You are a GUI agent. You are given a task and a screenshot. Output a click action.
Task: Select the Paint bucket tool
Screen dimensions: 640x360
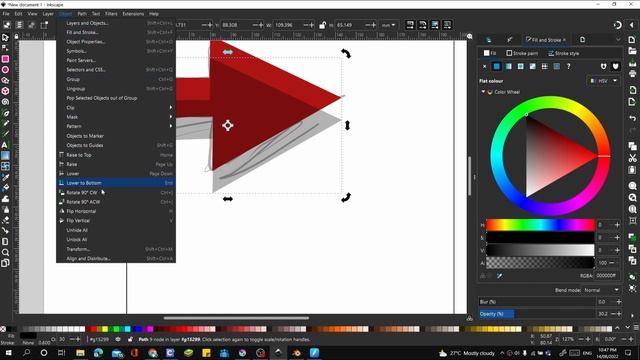(5, 188)
